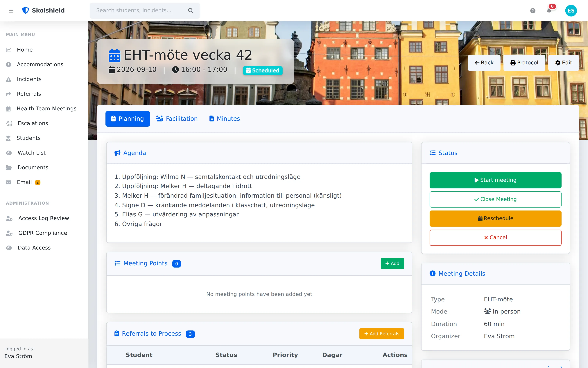Select agenda item 4 about Signe D
588x368 pixels.
coord(215,205)
